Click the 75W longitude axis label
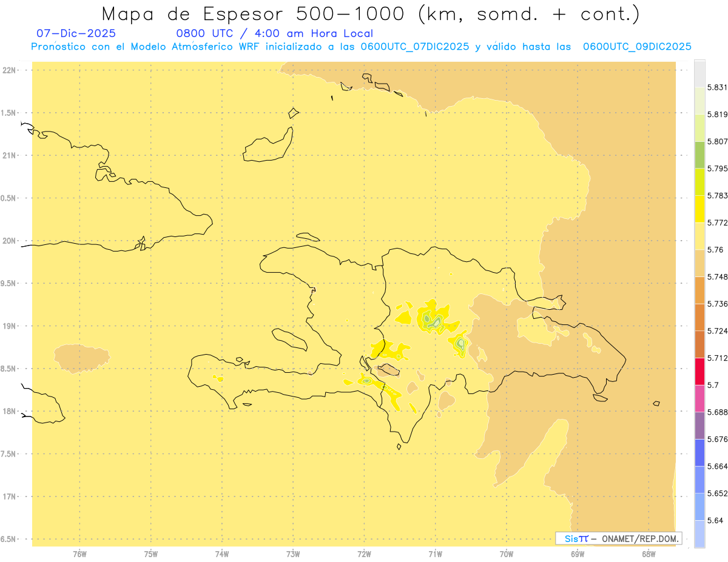728x562 pixels. click(x=151, y=554)
